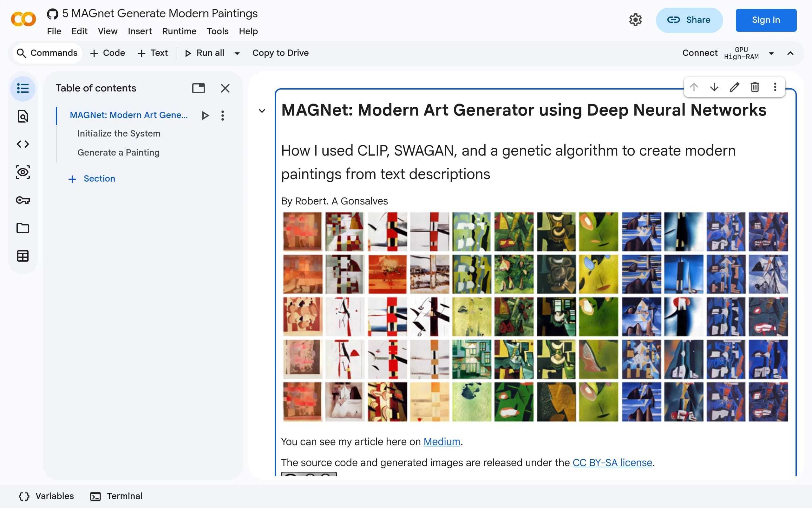Go to Initialize the System section
This screenshot has height=508, width=812.
coord(119,133)
